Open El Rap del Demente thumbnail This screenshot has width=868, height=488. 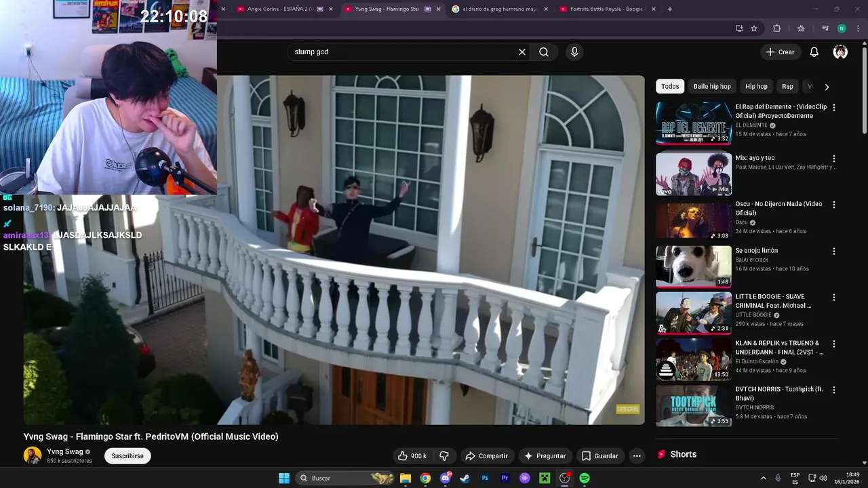pos(694,123)
